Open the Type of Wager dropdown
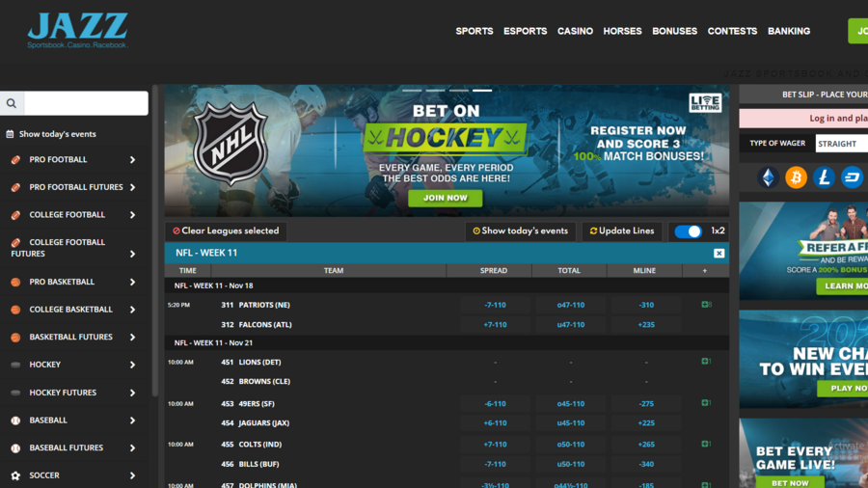This screenshot has width=868, height=488. [841, 144]
